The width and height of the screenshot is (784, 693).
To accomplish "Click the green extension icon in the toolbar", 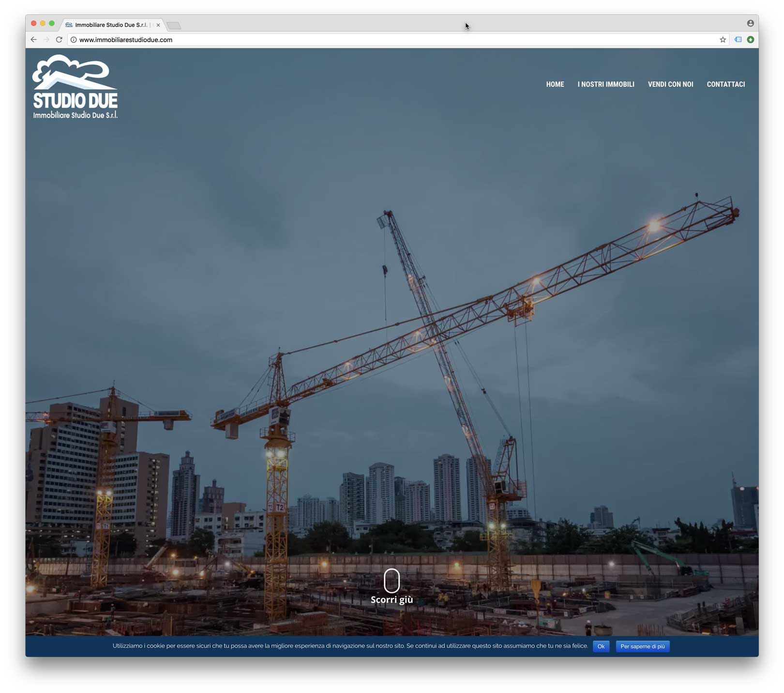I will (750, 40).
